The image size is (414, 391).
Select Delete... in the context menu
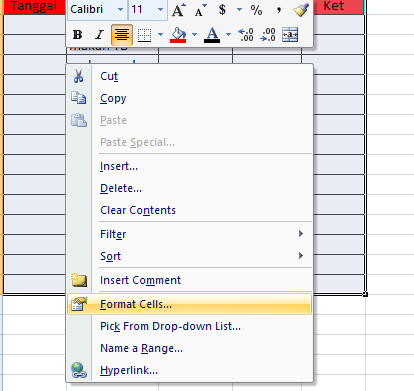190,188
